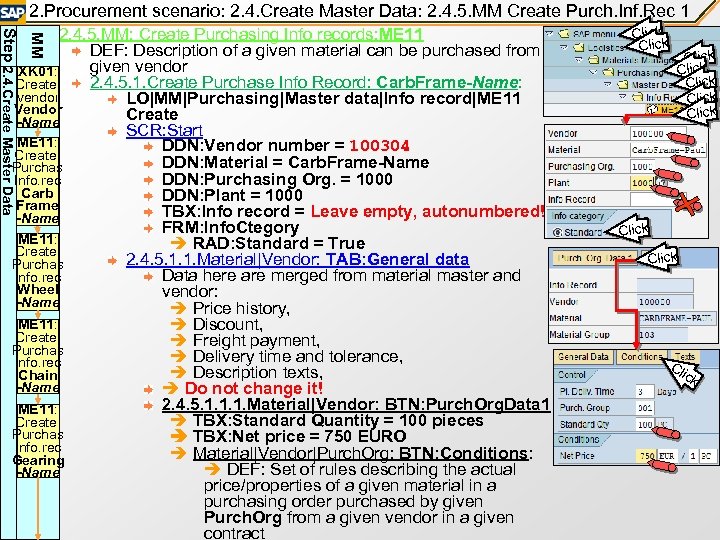Click the Net Price field showing 750

point(647,456)
